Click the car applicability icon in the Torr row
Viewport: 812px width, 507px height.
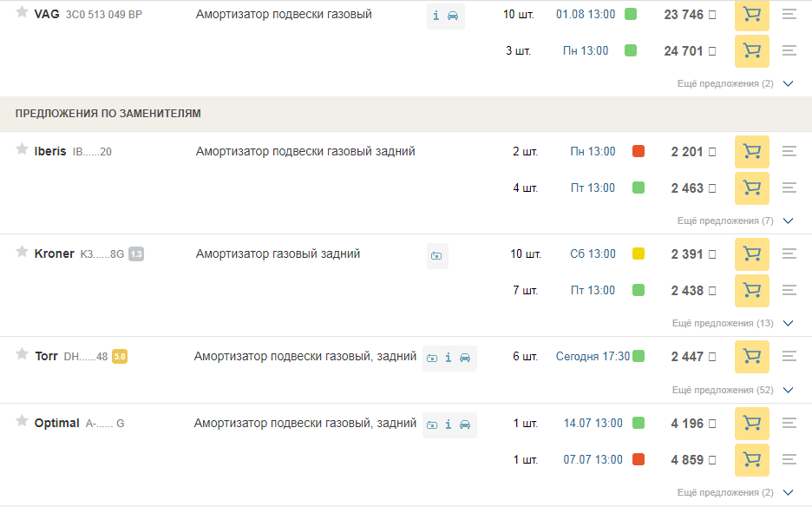465,357
